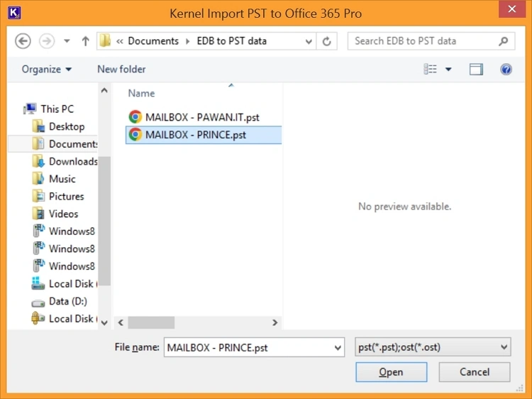
Task: Click the Chrome icon of PAWAN.IT.pst
Action: (135, 117)
